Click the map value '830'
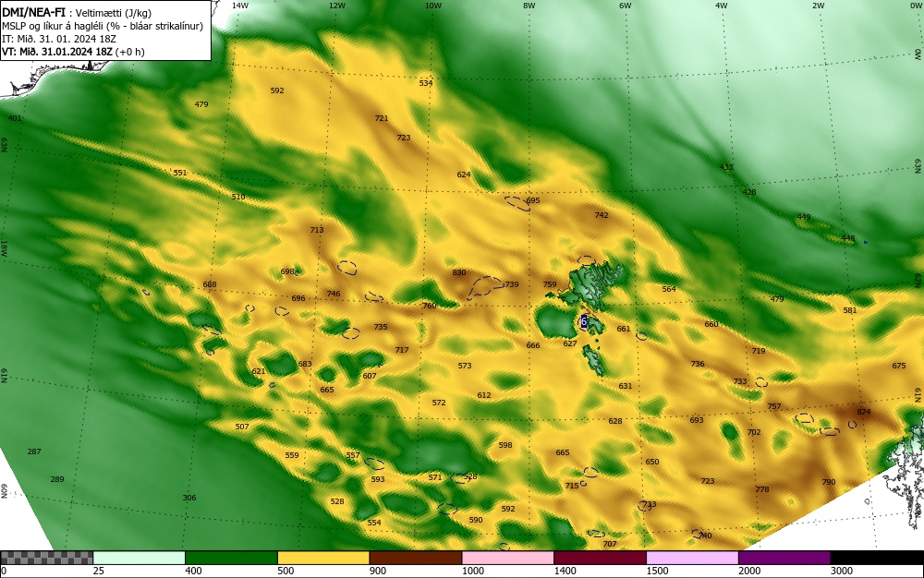The height and width of the screenshot is (578, 924). [x=459, y=272]
